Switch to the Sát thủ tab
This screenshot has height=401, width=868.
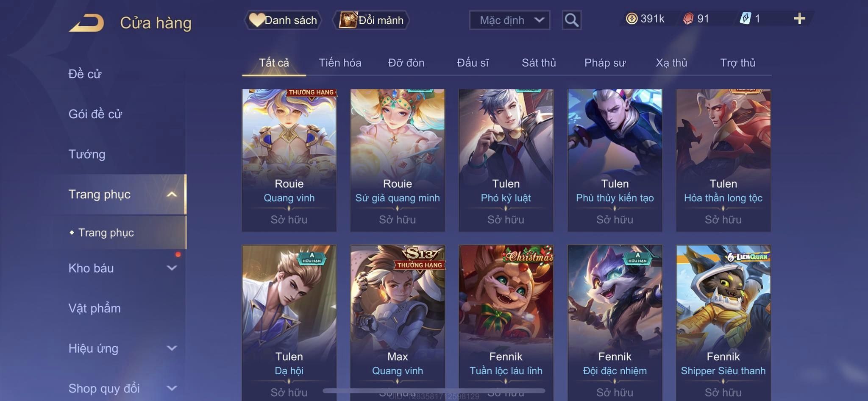[x=538, y=63]
